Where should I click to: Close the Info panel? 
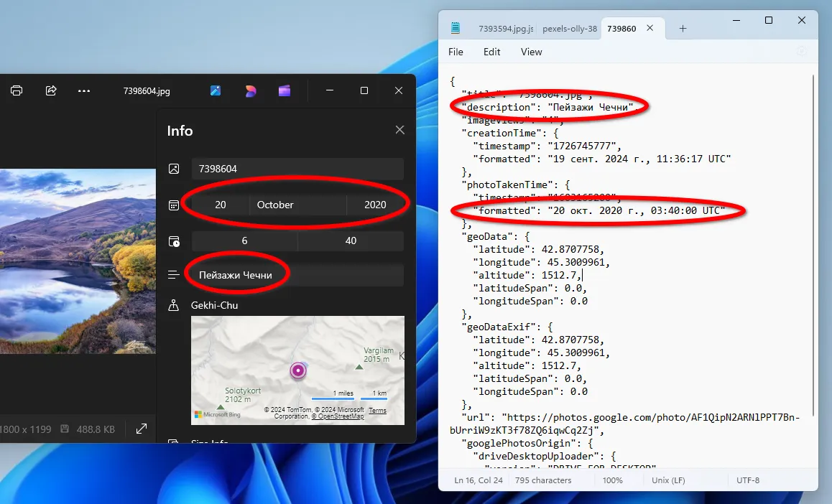pyautogui.click(x=400, y=130)
